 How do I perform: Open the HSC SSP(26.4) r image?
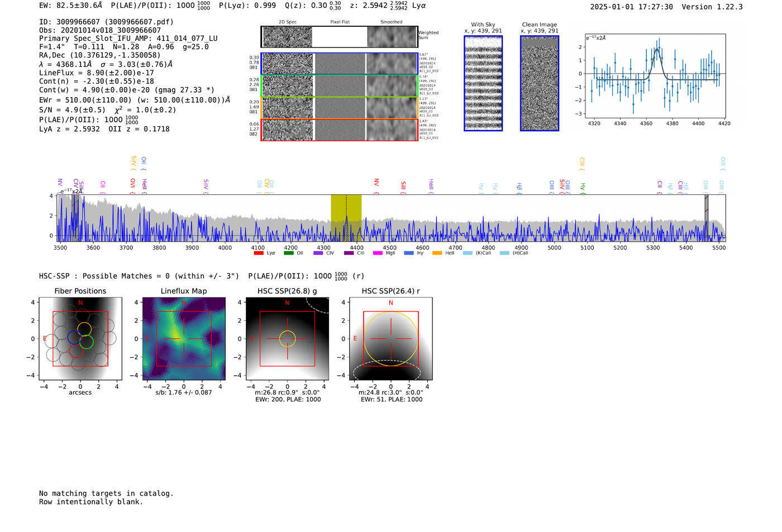click(x=390, y=339)
